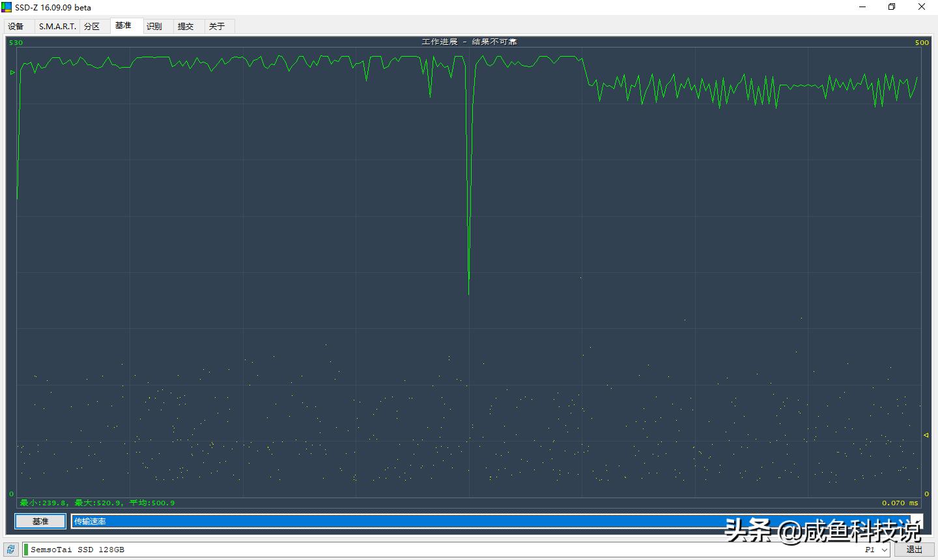
Task: Click the 0.070 ms access time readout
Action: [900, 503]
